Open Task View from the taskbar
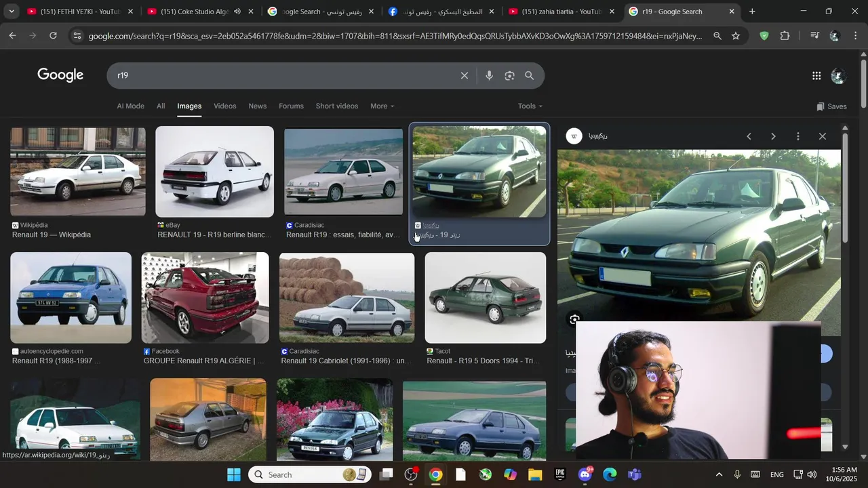This screenshot has height=488, width=868. (387, 474)
